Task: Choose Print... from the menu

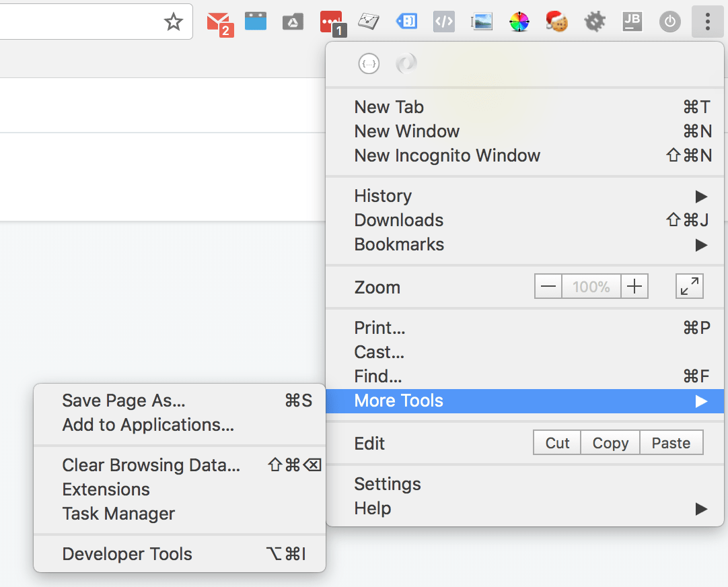Action: [x=525, y=328]
